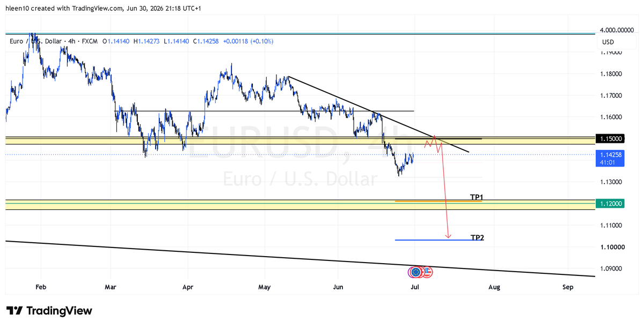Viewport: 644px width, 327px height.
Task: Open the EU flag economic event marker
Action: point(415,272)
